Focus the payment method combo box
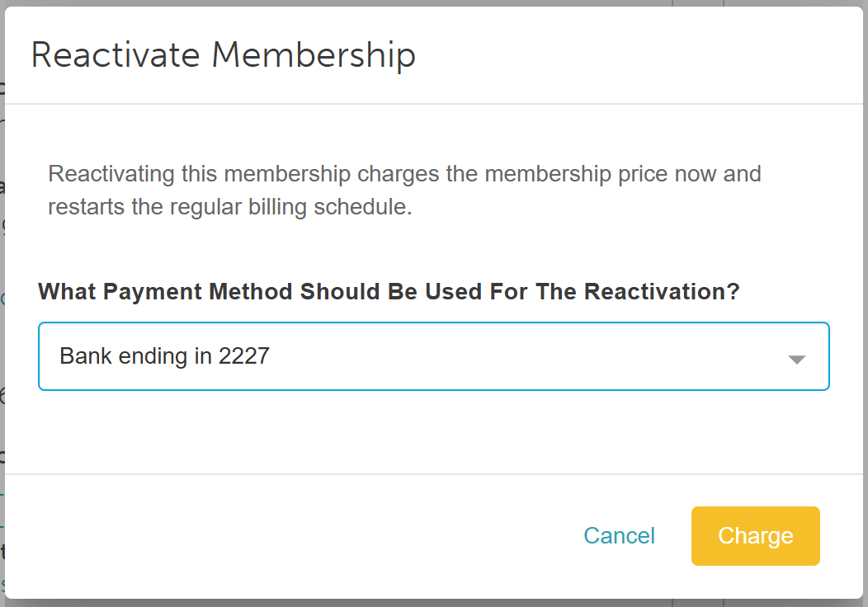 433,356
